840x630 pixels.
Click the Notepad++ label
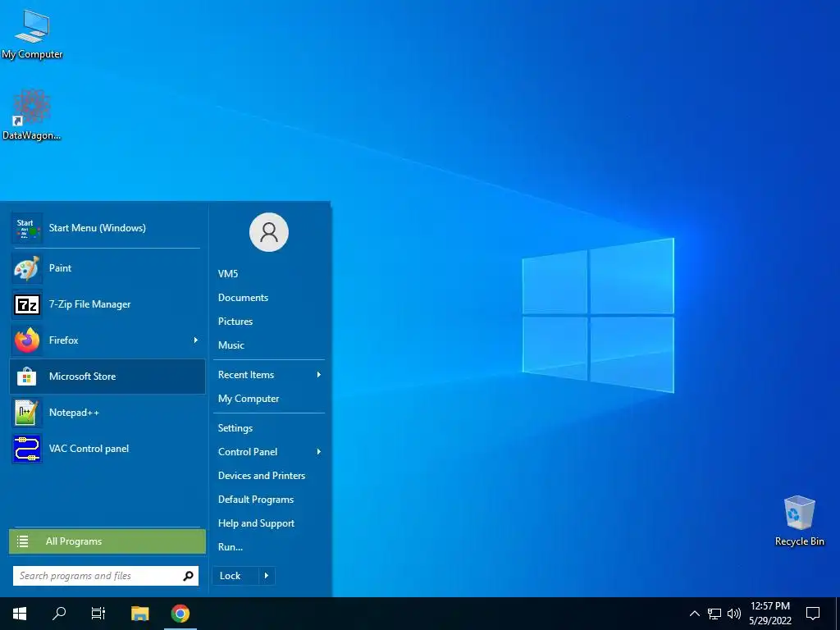pos(74,413)
